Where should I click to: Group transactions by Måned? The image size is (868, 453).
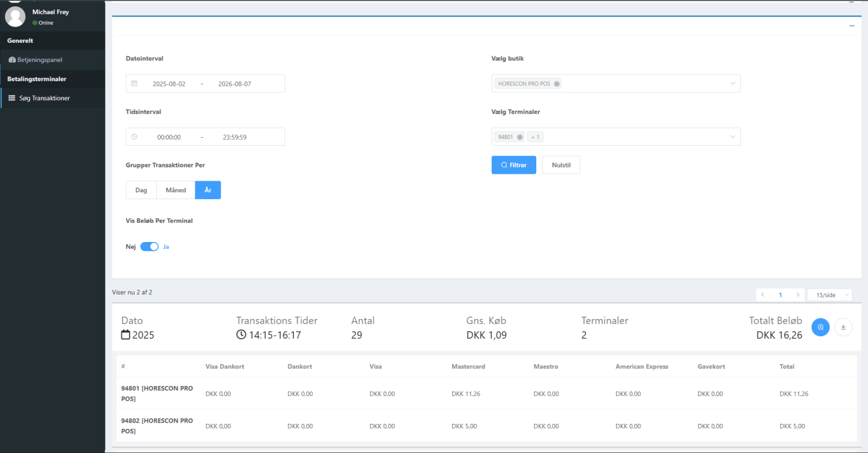coord(176,190)
